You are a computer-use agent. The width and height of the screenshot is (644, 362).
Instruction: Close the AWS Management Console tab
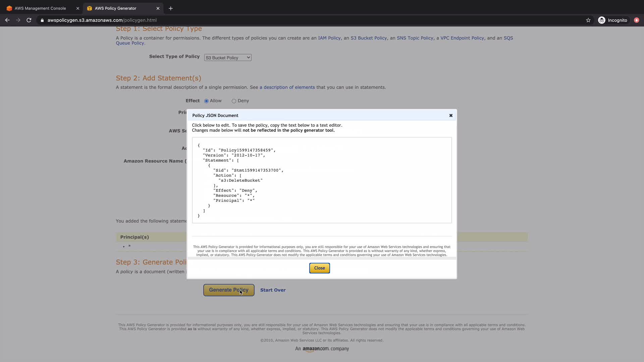coord(78,8)
